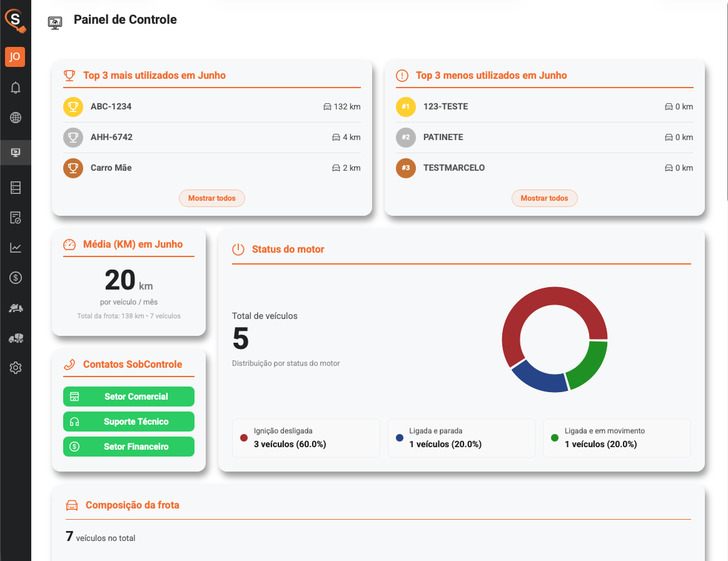This screenshot has width=728, height=561.
Task: Click the trophy icon in the mais utilizados header
Action: (69, 75)
